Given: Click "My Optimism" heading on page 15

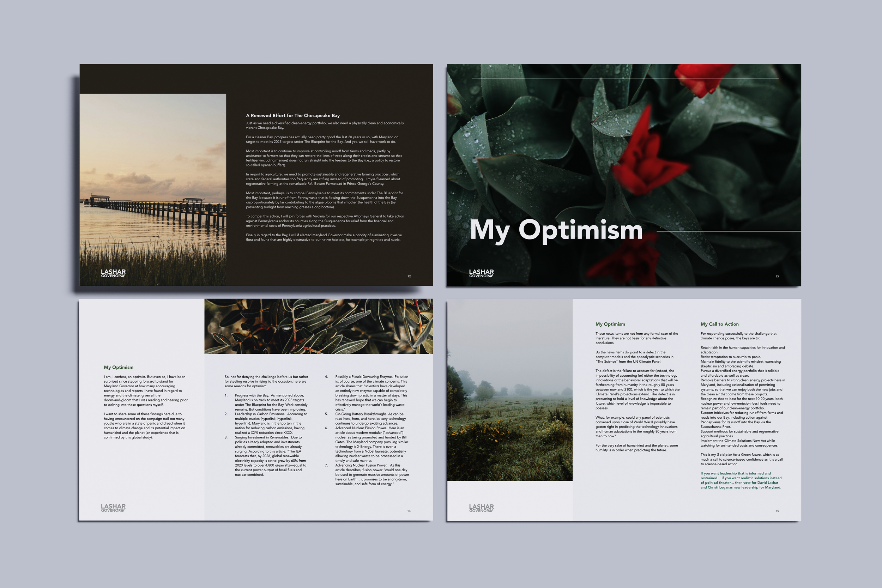Looking at the screenshot, I should click(610, 324).
